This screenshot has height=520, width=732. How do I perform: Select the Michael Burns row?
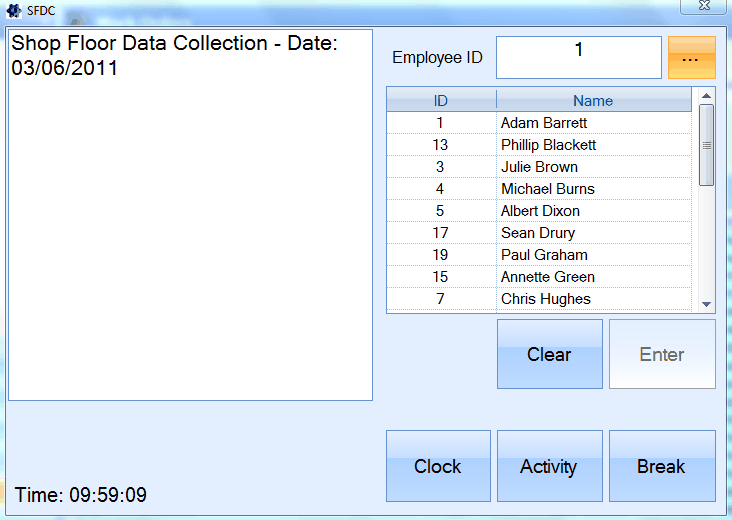point(547,189)
